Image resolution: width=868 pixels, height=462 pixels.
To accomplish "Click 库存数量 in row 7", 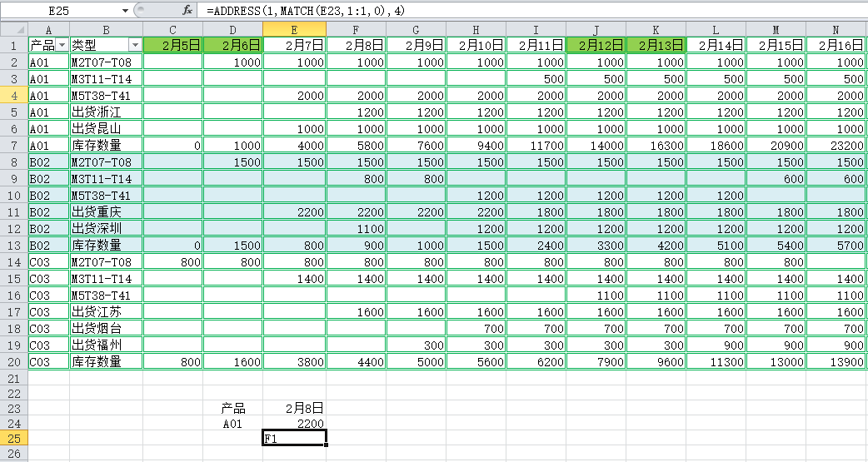I will coord(107,146).
